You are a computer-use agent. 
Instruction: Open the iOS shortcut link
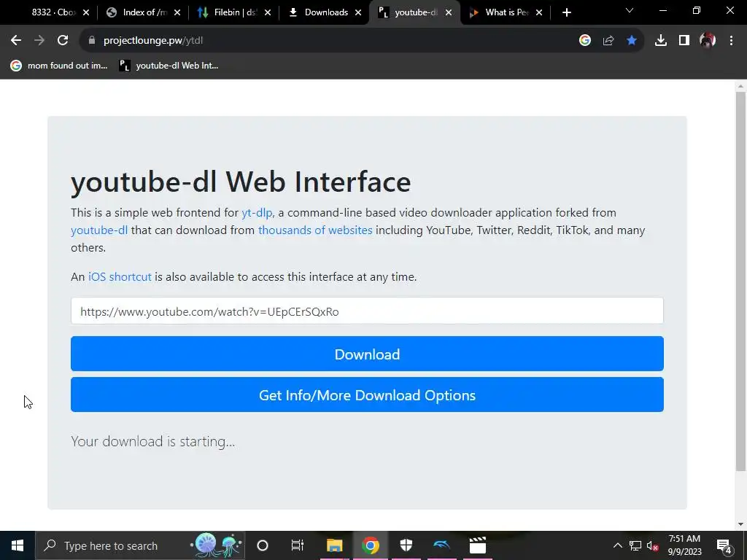point(120,276)
